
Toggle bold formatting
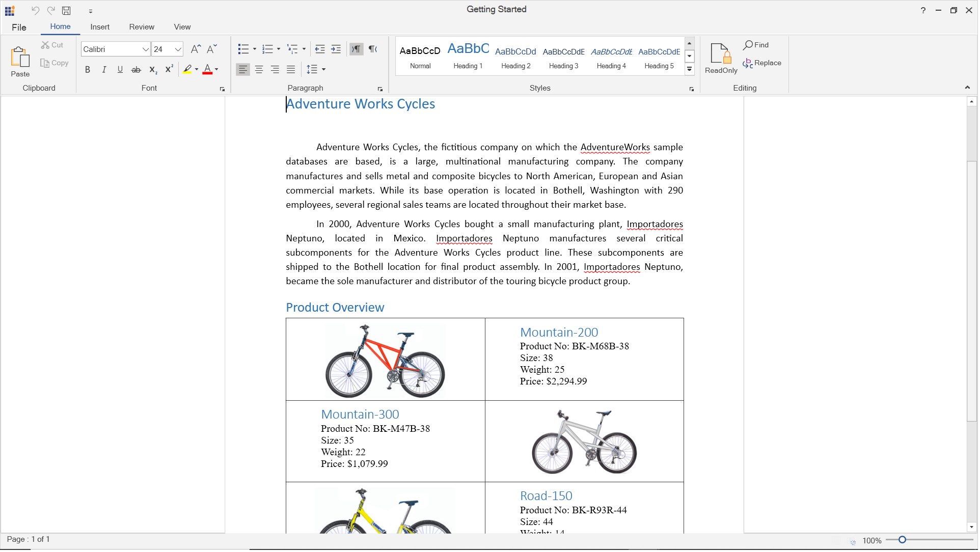click(x=88, y=70)
